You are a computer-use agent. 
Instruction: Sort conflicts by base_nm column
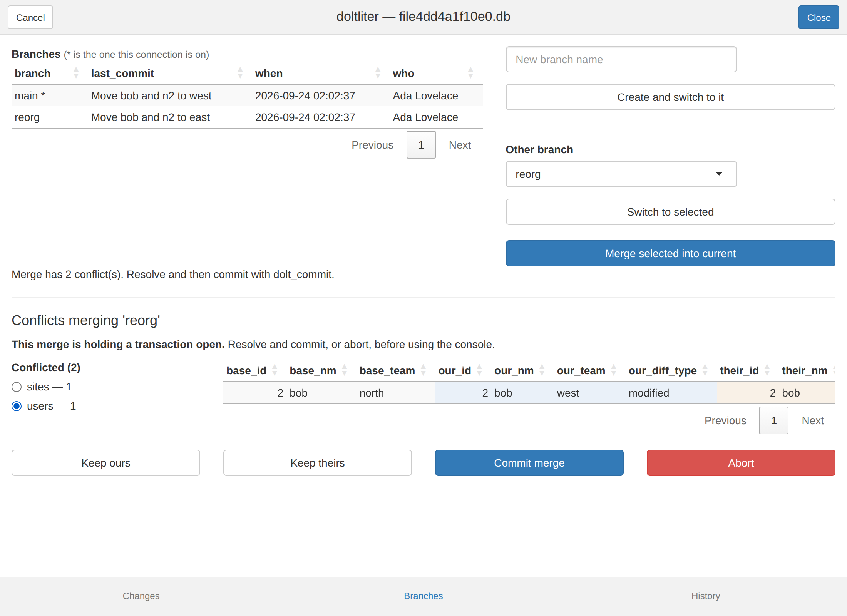point(321,370)
